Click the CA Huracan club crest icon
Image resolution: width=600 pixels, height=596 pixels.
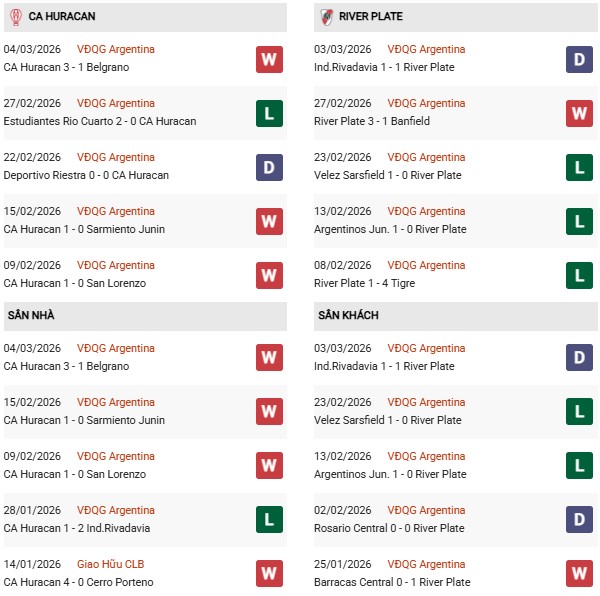[15, 16]
